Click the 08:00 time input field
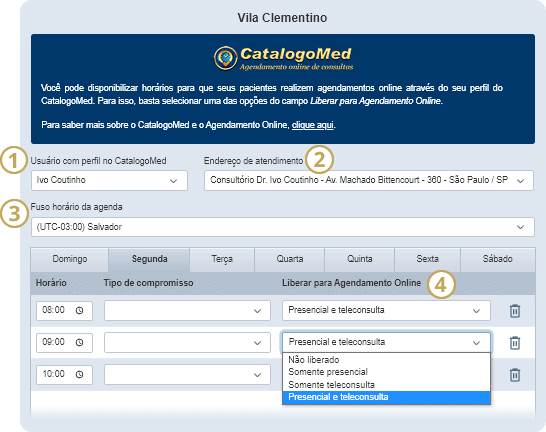Image resolution: width=546 pixels, height=432 pixels. pyautogui.click(x=64, y=311)
